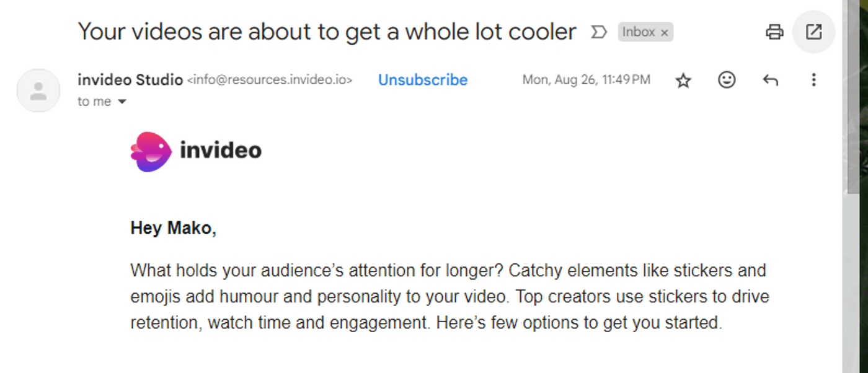The image size is (868, 373).
Task: Click the sender name invideo Studio
Action: [130, 80]
